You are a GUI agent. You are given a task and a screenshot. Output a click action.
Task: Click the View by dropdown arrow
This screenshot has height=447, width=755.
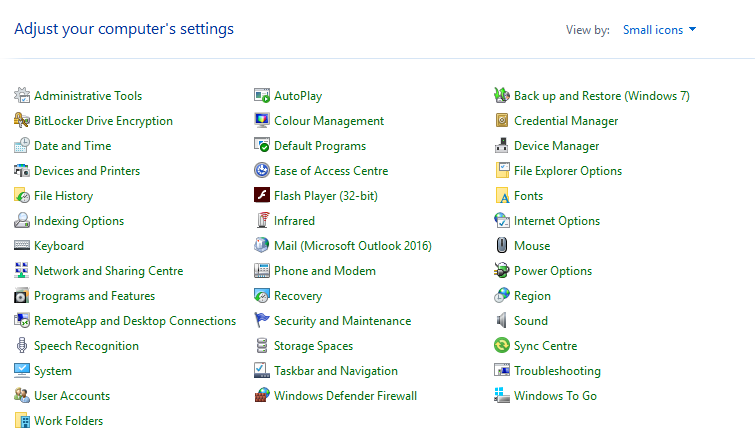[x=692, y=29]
